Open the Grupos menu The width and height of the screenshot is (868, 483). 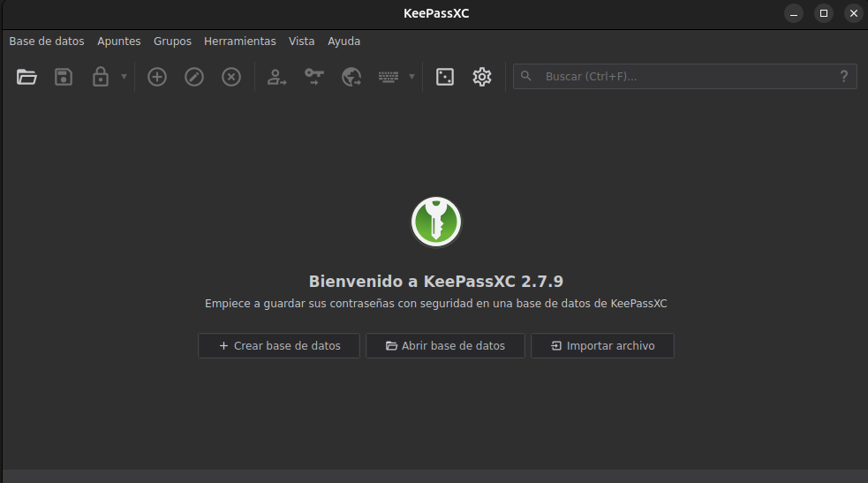[172, 42]
